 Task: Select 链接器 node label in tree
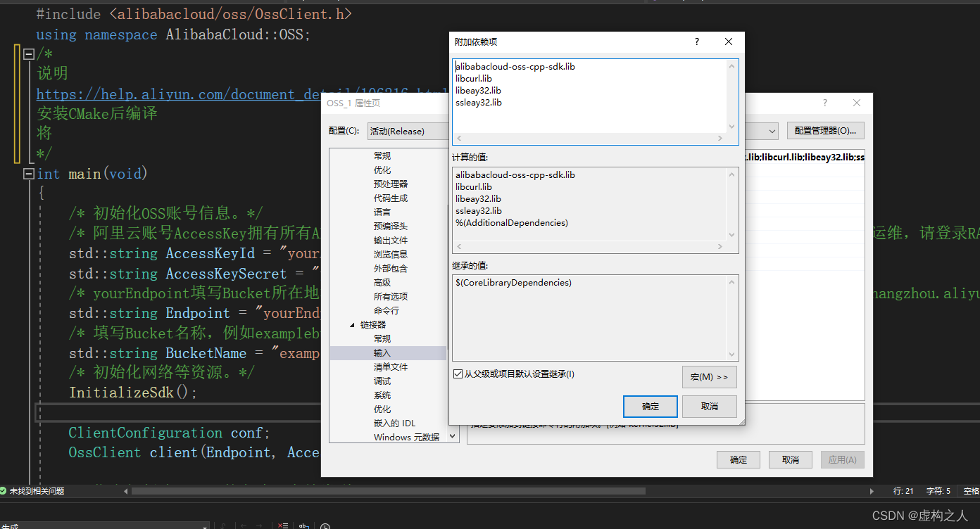[x=373, y=325]
